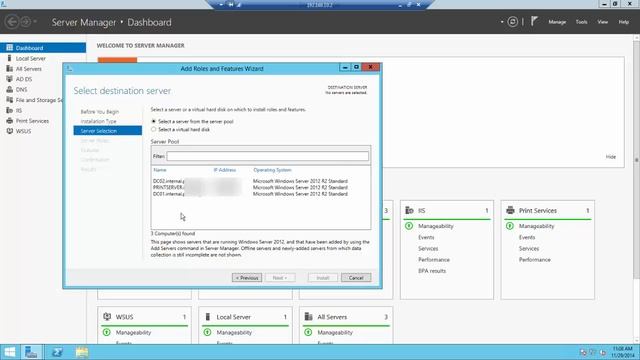The image size is (640, 360).
Task: Open the Help menu
Action: click(x=624, y=22)
